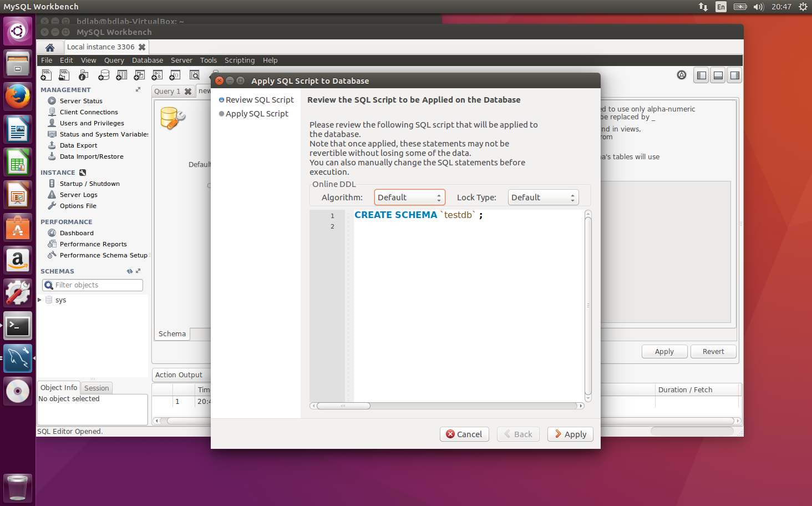Open Performance Schema Setup
The width and height of the screenshot is (812, 506).
click(x=103, y=255)
